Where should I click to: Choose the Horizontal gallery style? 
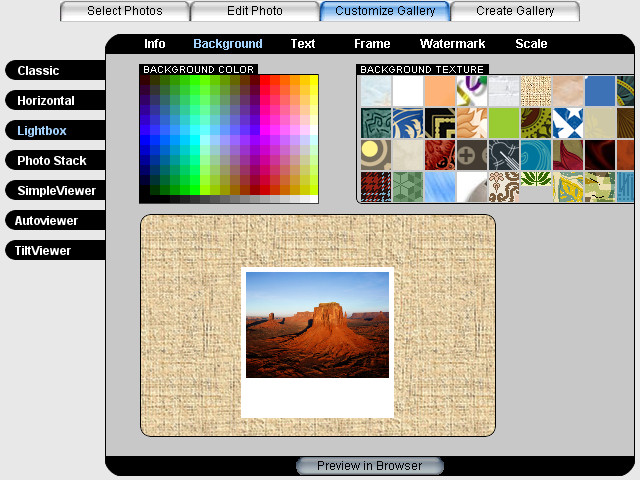pyautogui.click(x=55, y=100)
